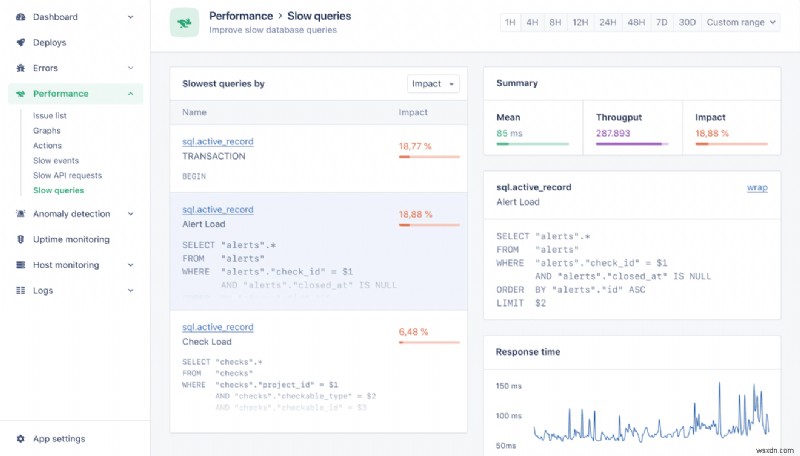Open App settings label
This screenshot has width=800, height=456.
59,439
